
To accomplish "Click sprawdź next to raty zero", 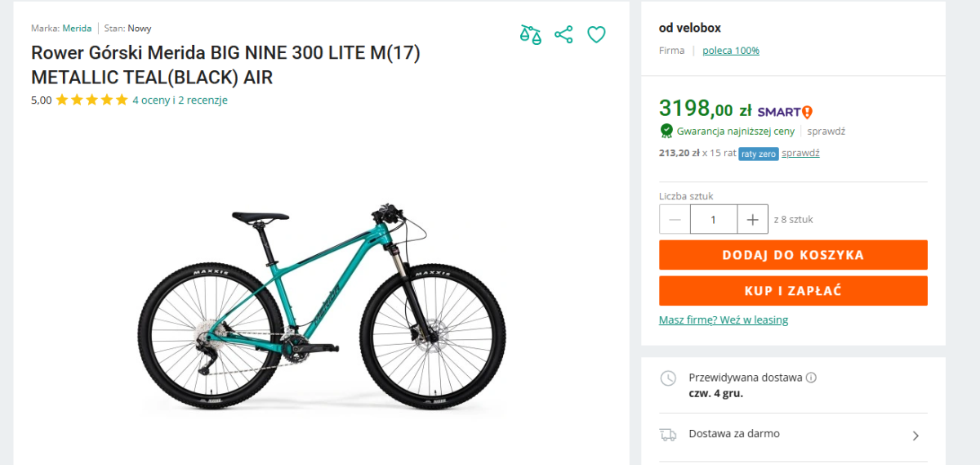I will point(800,153).
